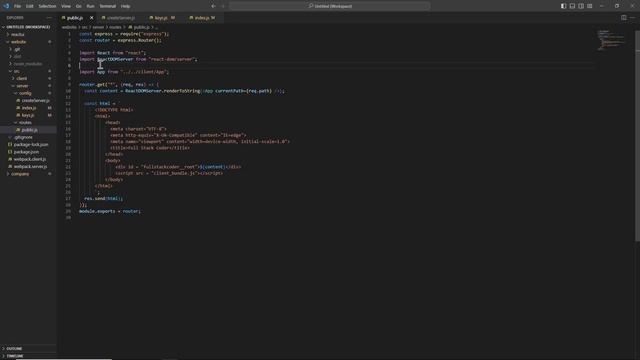Click the res.send(html) code line
The height and width of the screenshot is (360, 640).
tap(103, 199)
